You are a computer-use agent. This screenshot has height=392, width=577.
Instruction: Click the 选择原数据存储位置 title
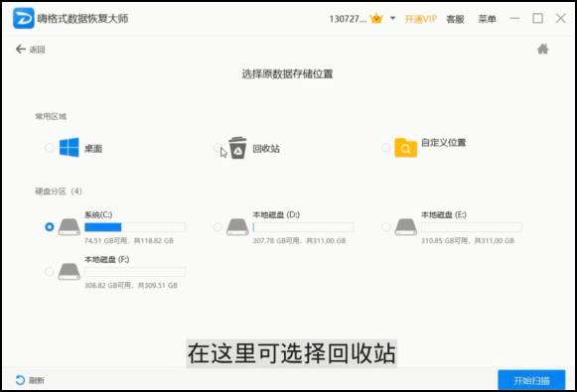tap(287, 73)
